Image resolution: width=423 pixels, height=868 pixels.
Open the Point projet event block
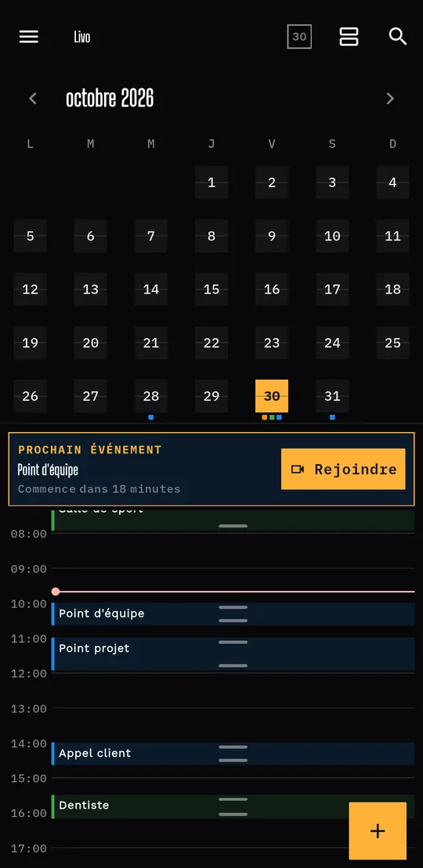(x=233, y=654)
